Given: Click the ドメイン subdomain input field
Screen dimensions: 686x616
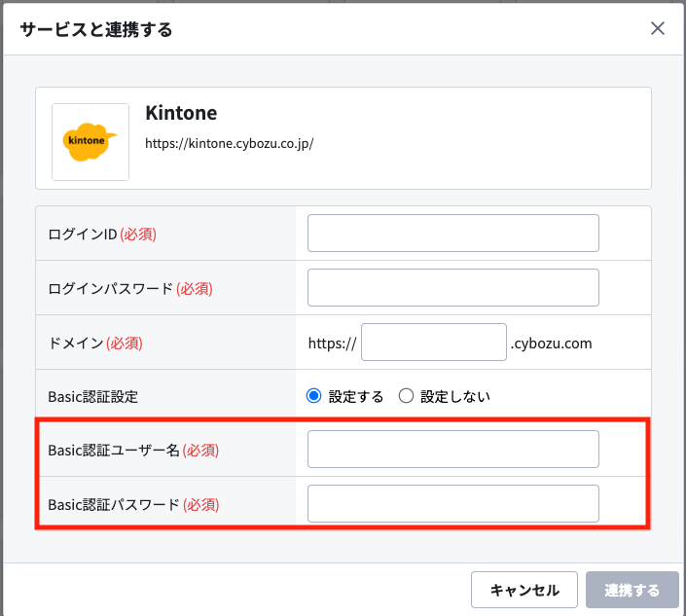Looking at the screenshot, I should (434, 343).
